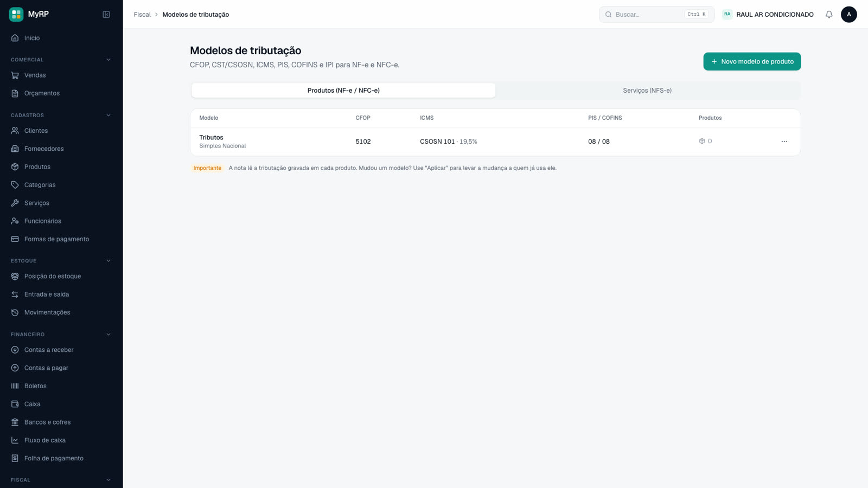
Task: Collapse the ESTOQUE section chevron
Action: 108,261
